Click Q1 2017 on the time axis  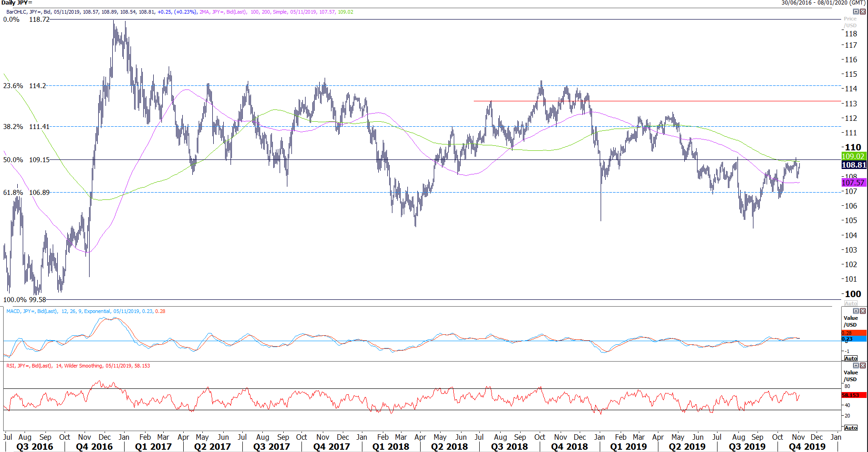[x=153, y=447]
